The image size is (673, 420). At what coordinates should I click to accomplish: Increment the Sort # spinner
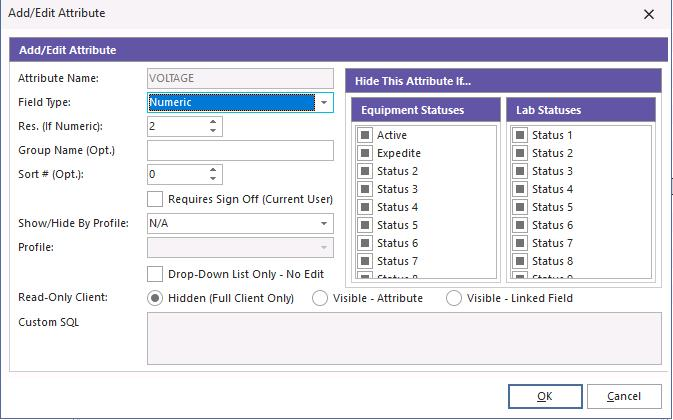(213, 170)
